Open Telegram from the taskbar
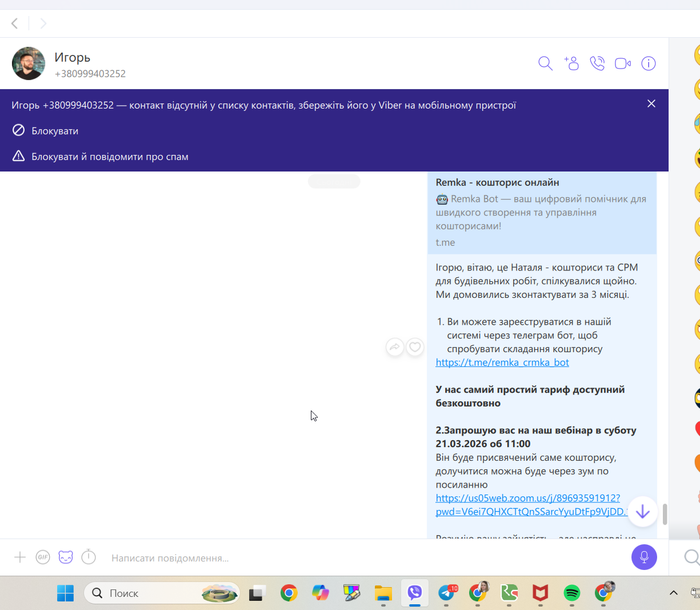This screenshot has width=700, height=610. [x=447, y=593]
